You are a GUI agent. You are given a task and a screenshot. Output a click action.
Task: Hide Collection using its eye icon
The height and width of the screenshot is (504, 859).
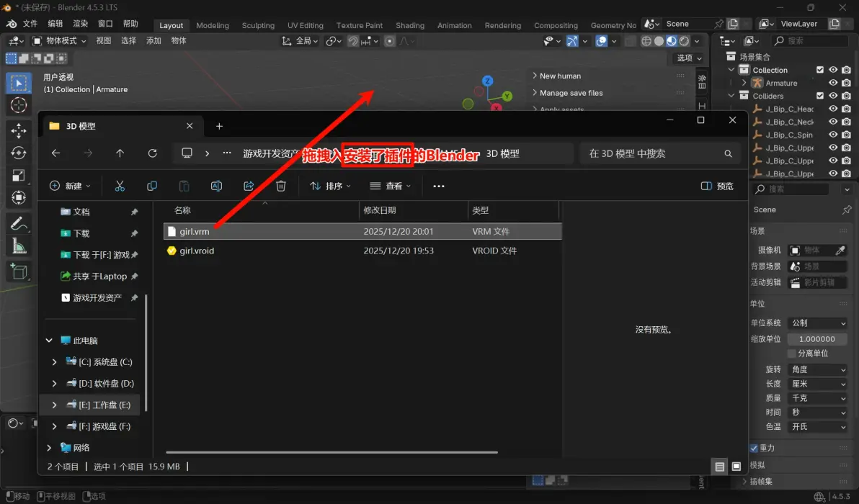coord(833,70)
